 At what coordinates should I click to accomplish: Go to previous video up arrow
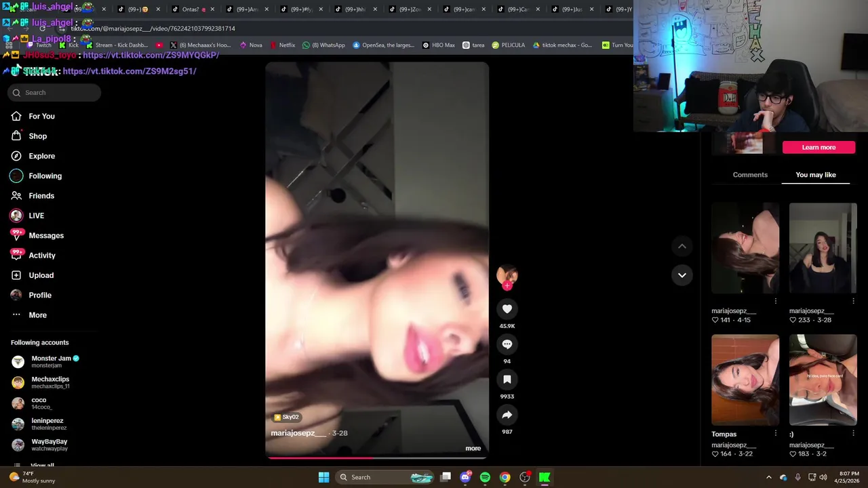[x=682, y=247]
